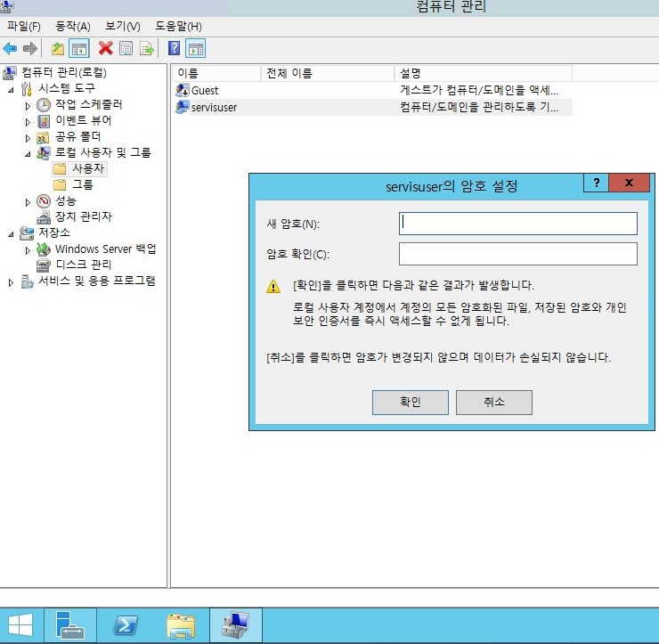Image resolution: width=659 pixels, height=644 pixels.
Task: Select Disk Management (디스크 관리) node
Action: (x=83, y=265)
